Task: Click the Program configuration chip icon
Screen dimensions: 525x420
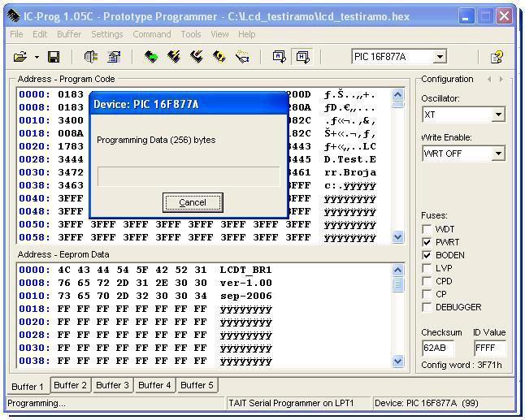Action: point(197,57)
